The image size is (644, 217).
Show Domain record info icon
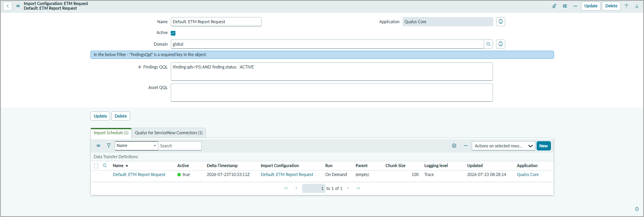point(501,44)
